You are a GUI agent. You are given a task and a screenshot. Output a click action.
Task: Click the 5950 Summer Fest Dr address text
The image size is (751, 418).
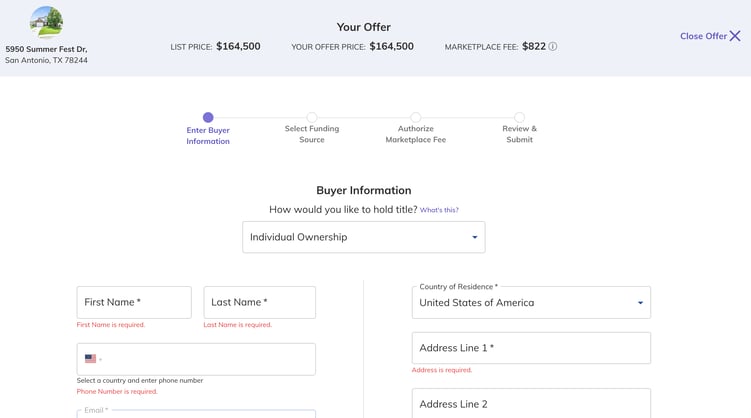(46, 49)
